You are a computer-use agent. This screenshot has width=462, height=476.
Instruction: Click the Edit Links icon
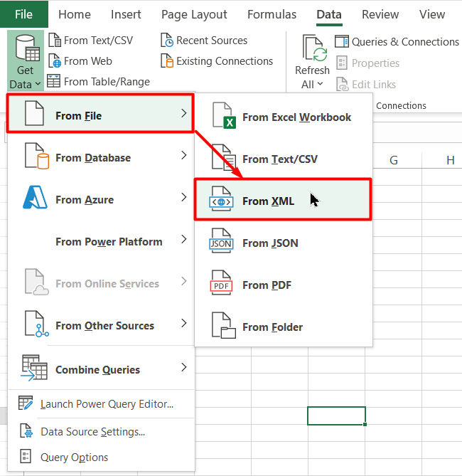(x=343, y=84)
